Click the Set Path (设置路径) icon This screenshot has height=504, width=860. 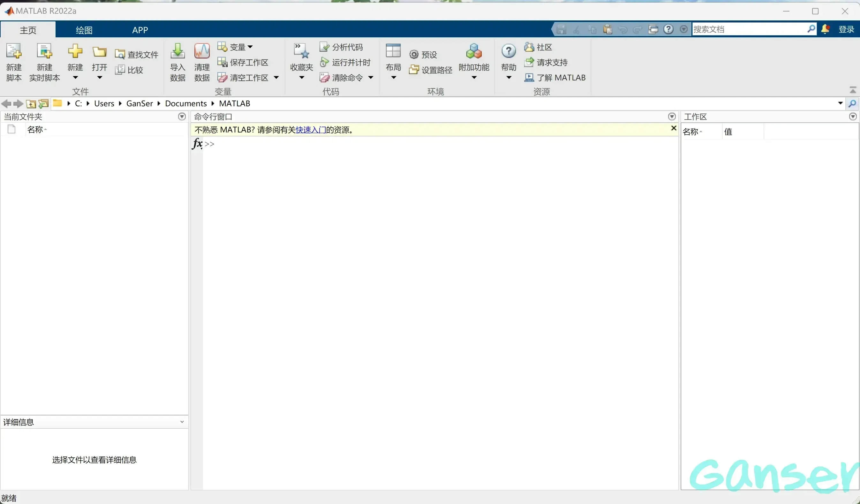(414, 70)
